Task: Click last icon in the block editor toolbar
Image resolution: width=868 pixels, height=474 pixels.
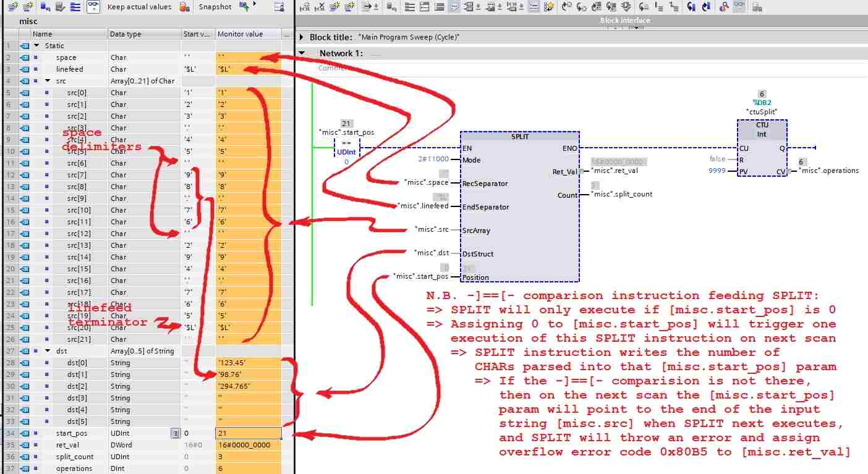Action: click(756, 7)
